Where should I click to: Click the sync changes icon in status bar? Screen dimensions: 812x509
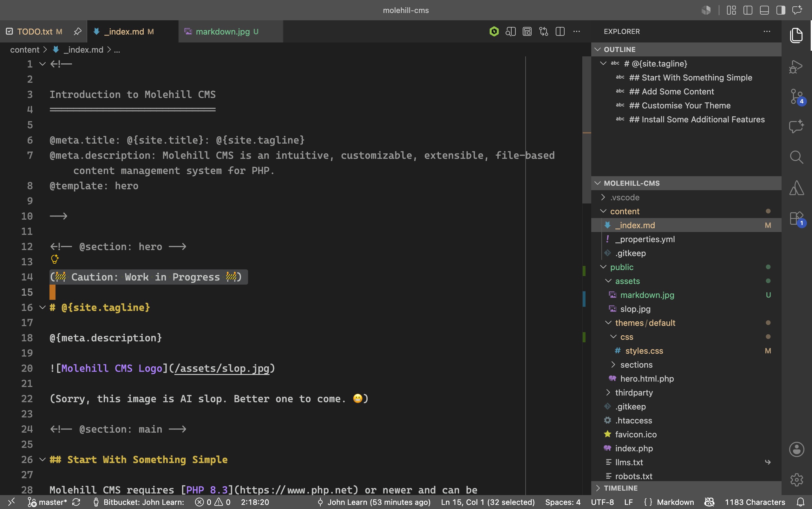click(76, 502)
